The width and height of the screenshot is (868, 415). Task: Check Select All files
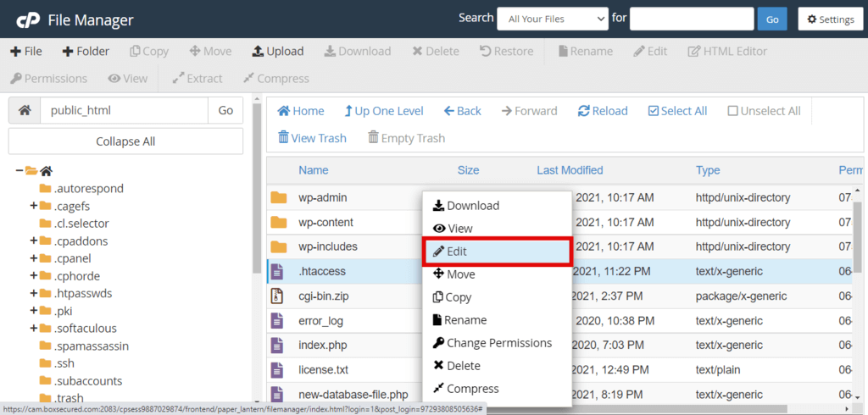[677, 111]
